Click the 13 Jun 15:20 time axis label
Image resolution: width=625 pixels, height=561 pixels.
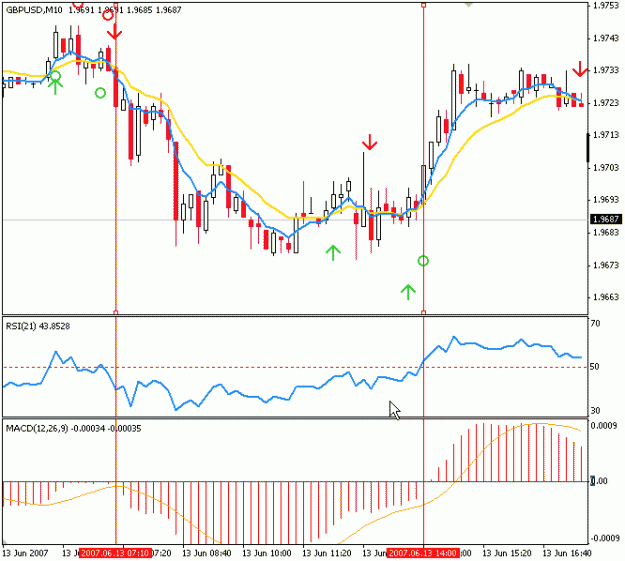click(x=507, y=553)
